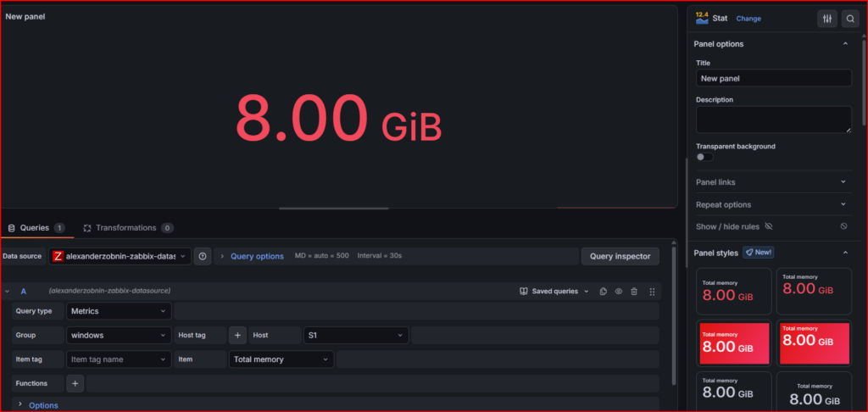Click the Stat visualization type icon
The width and height of the screenshot is (868, 412).
pos(702,18)
